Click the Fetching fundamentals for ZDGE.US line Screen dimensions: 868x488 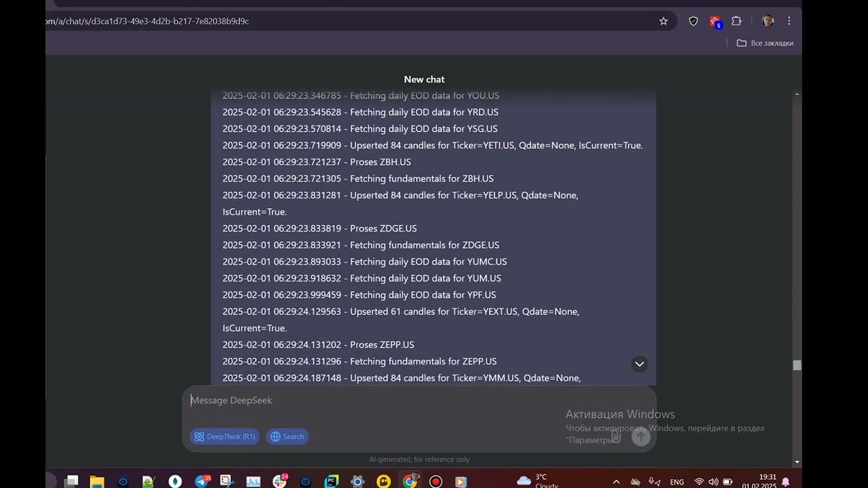click(361, 245)
